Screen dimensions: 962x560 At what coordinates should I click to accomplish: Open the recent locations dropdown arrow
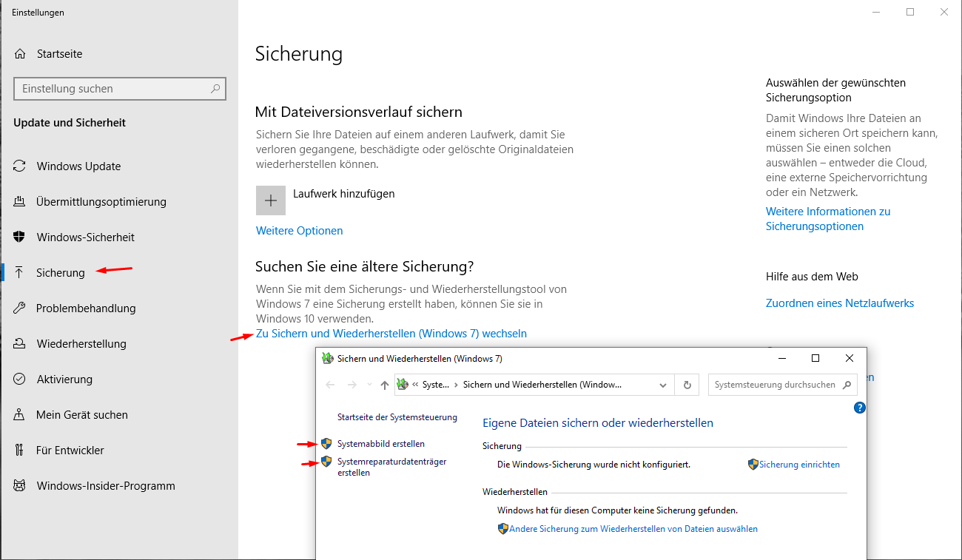(369, 385)
